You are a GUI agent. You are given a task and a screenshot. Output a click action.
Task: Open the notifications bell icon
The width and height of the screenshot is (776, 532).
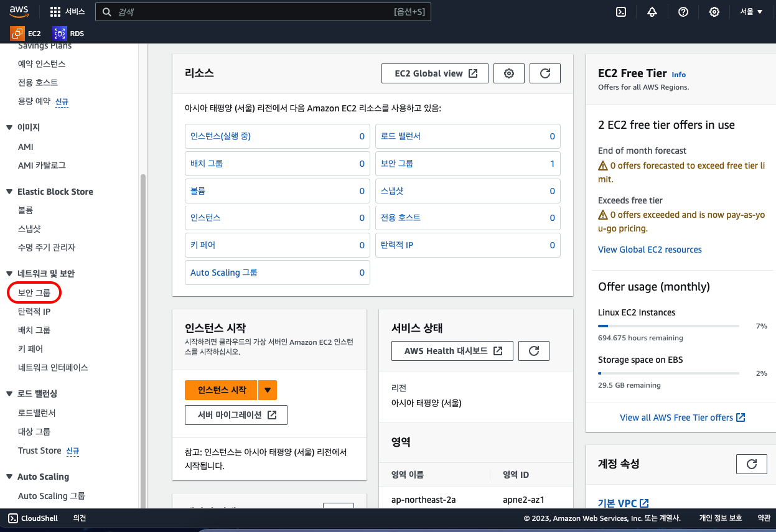pos(652,12)
